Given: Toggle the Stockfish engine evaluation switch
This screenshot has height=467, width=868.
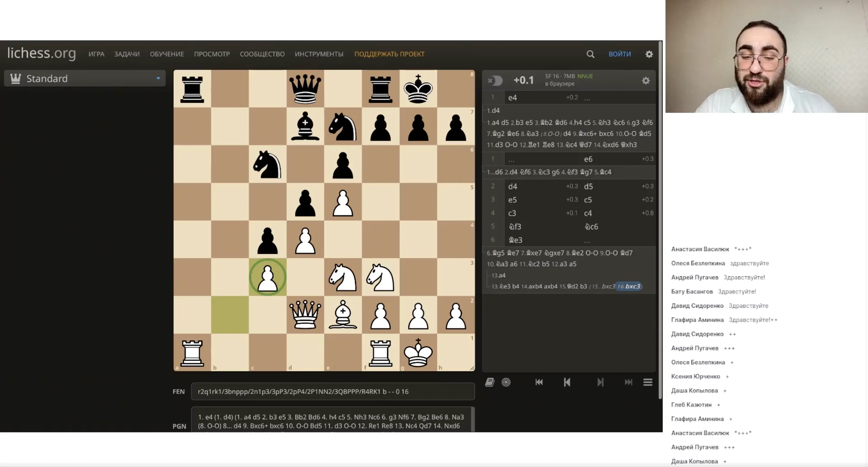Looking at the screenshot, I should click(495, 81).
